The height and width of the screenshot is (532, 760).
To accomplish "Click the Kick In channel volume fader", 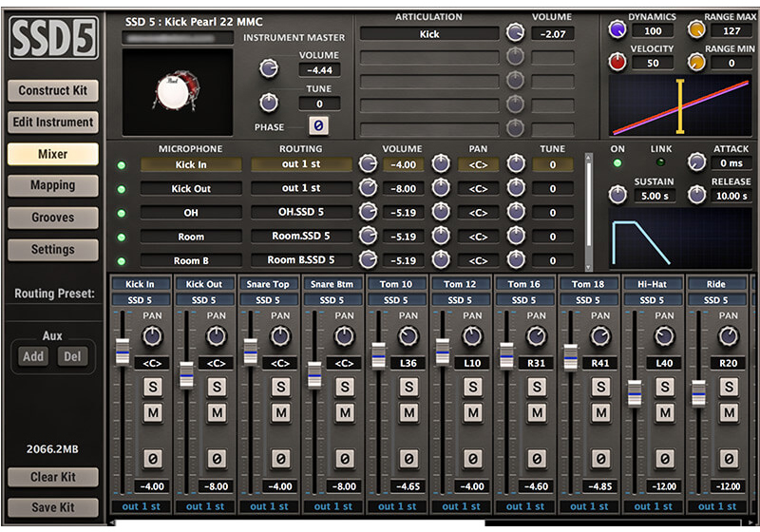I will (x=123, y=352).
